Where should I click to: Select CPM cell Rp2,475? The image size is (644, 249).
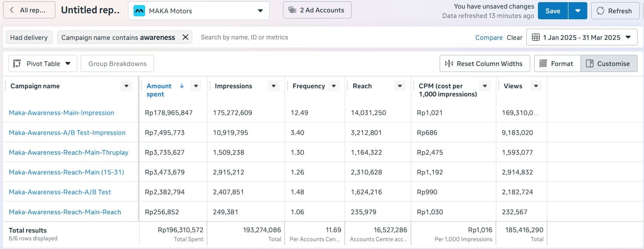coord(430,152)
